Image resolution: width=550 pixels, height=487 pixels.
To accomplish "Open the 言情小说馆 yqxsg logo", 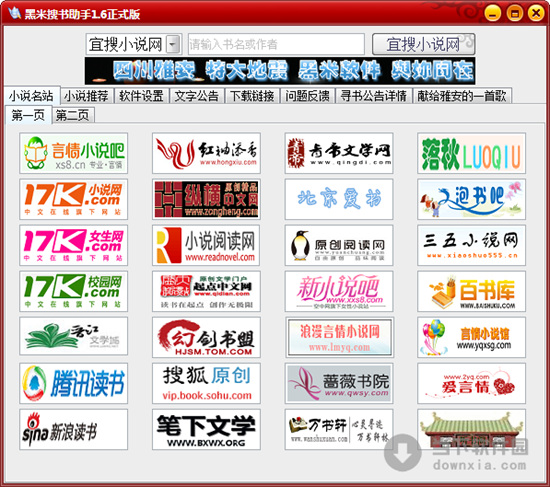I will click(x=471, y=337).
